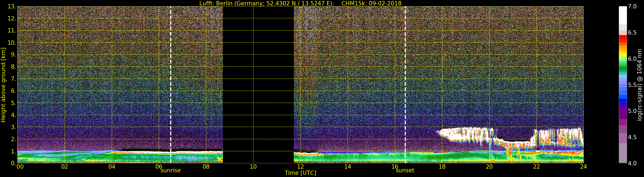644x177 pixels.
Task: Click the '6.5' colorbar tick label
Action: point(632,33)
